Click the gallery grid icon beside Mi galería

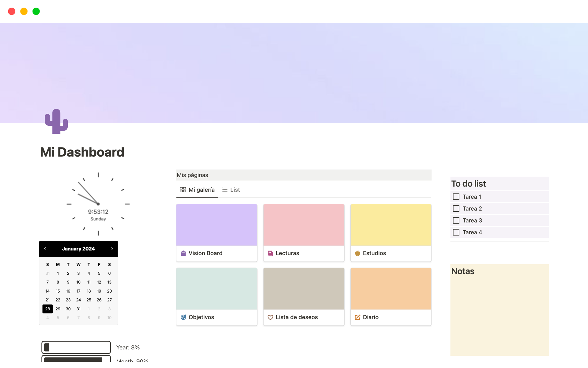[x=183, y=190]
